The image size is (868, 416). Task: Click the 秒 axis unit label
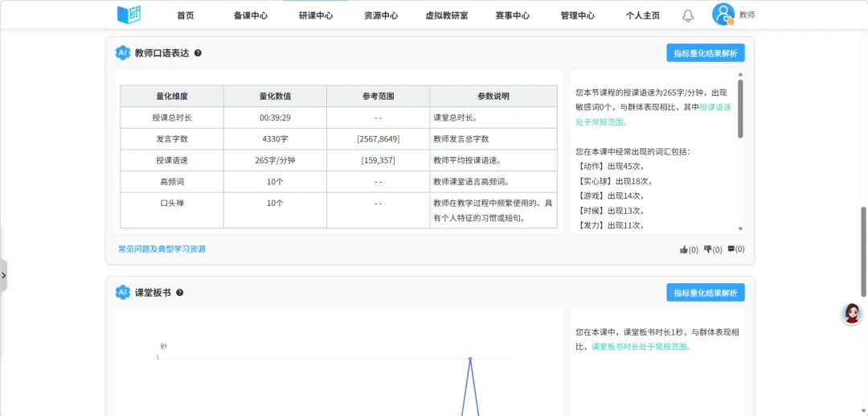163,346
